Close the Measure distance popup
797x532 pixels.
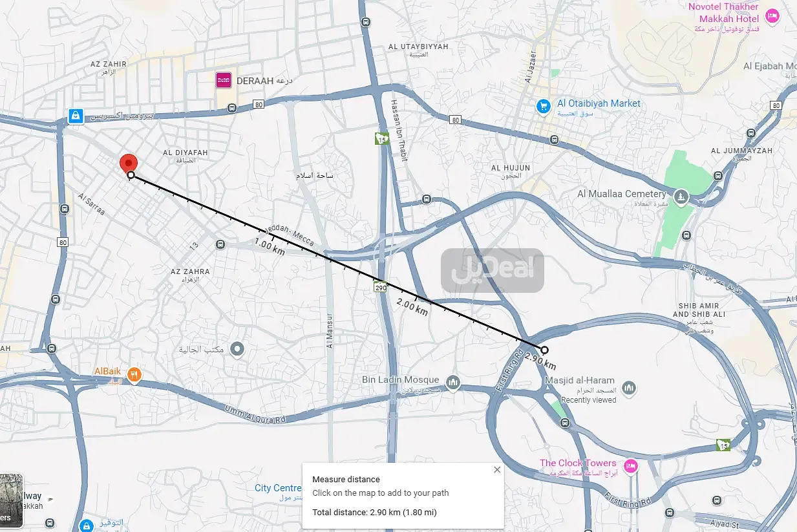tap(497, 470)
